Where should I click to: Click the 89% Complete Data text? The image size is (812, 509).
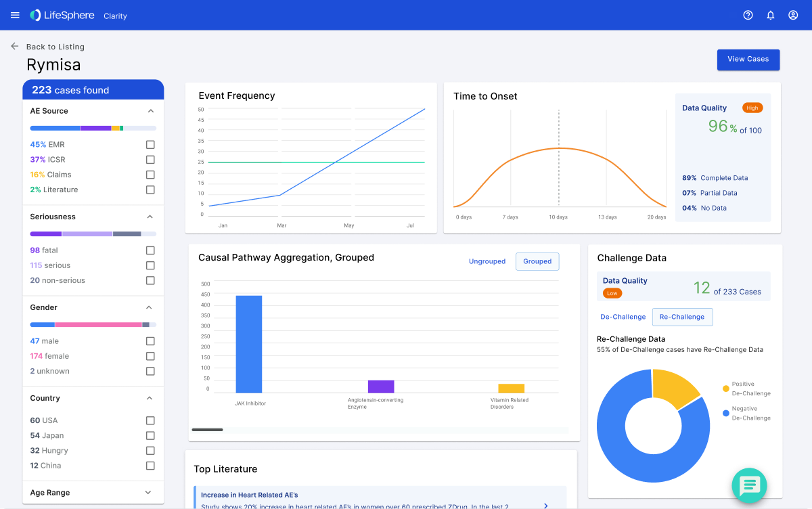(715, 178)
